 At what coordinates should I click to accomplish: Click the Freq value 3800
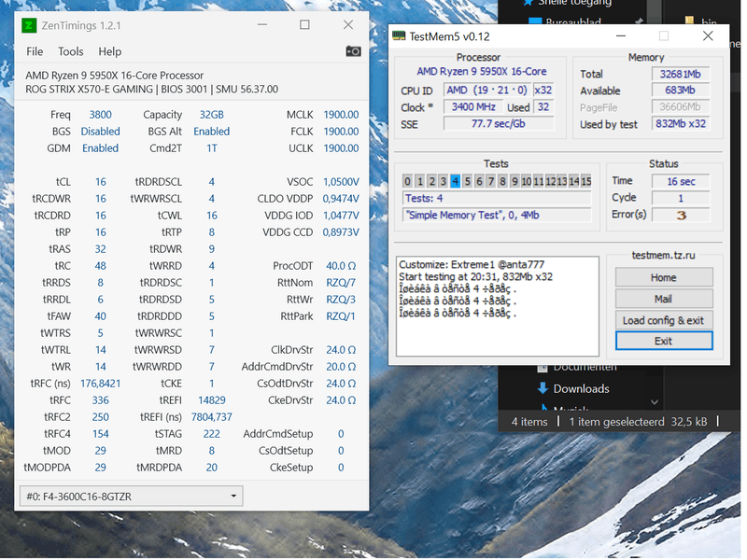[101, 115]
